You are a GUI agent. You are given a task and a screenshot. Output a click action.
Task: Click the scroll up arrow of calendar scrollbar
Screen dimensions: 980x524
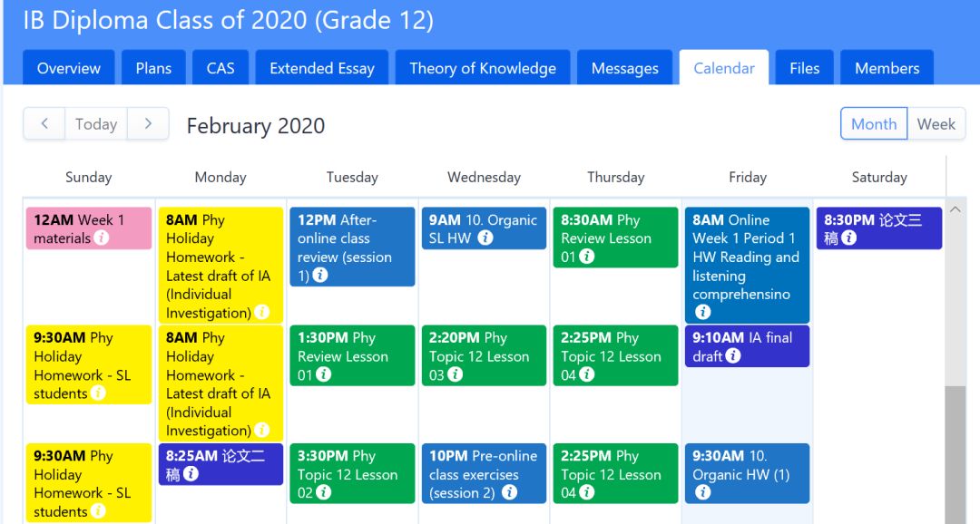tap(955, 209)
